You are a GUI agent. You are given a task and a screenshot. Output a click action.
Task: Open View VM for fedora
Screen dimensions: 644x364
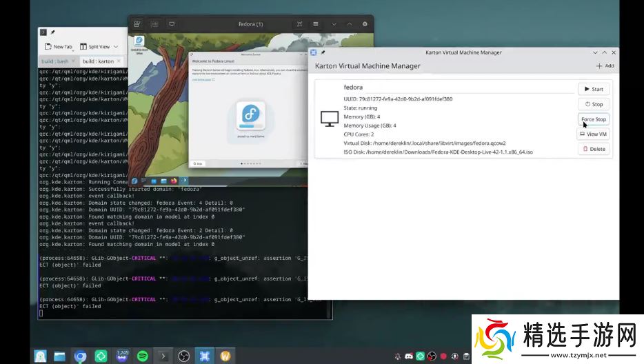[593, 134]
